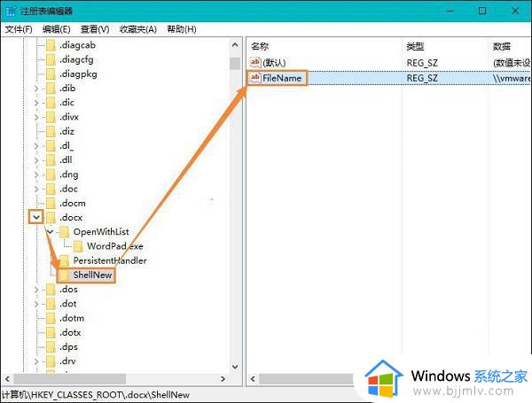Expand the .dib key
The image size is (532, 403).
(x=36, y=89)
